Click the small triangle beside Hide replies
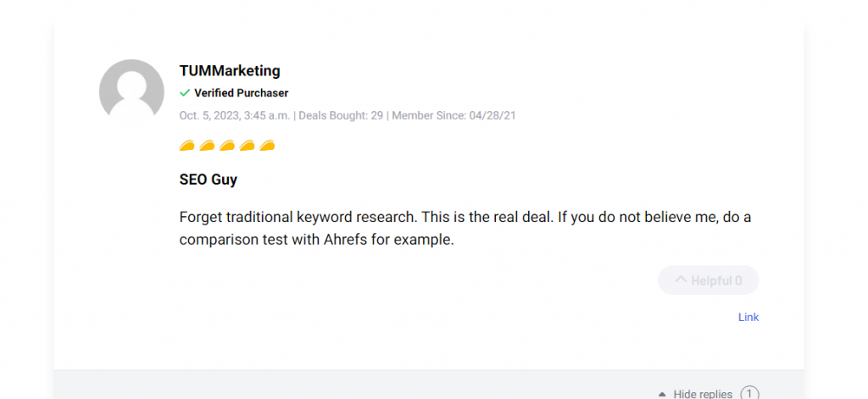Image resolution: width=868 pixels, height=399 pixels. pyautogui.click(x=661, y=394)
